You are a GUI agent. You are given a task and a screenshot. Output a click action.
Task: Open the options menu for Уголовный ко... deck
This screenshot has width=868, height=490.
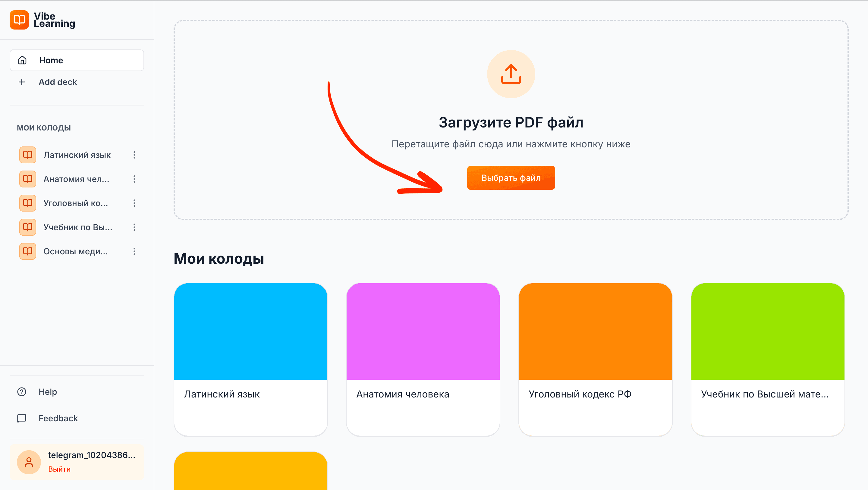click(134, 203)
